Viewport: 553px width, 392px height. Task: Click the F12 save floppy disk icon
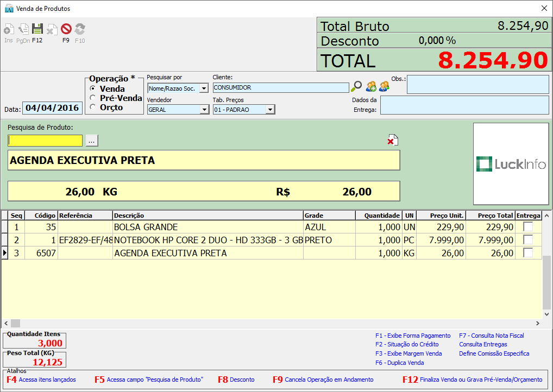pyautogui.click(x=37, y=29)
